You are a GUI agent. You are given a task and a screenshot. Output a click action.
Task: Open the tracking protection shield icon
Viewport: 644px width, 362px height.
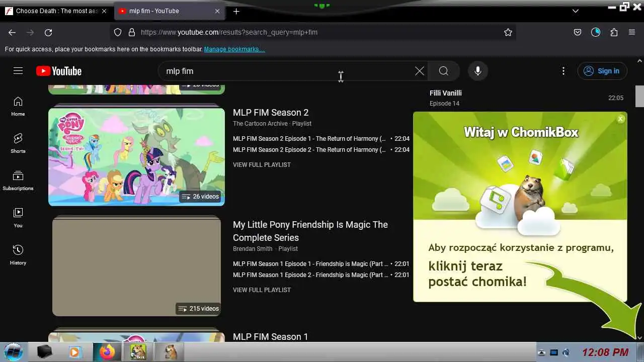[x=118, y=32]
